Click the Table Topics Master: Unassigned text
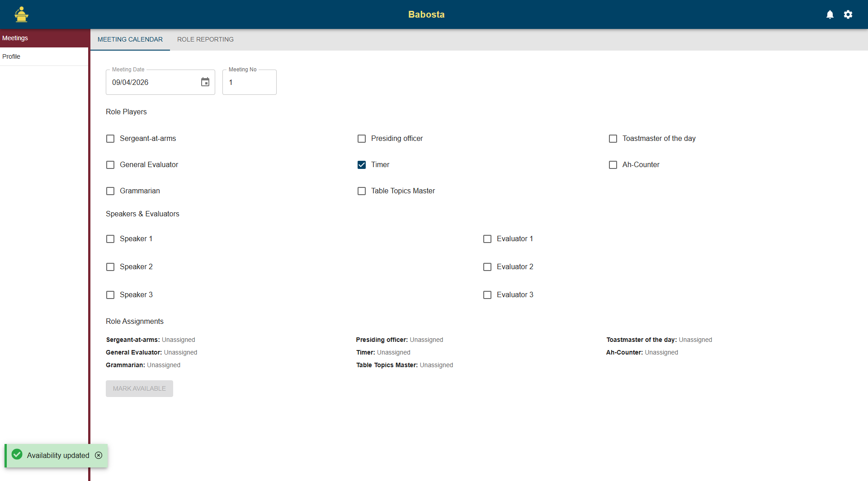 (405, 365)
